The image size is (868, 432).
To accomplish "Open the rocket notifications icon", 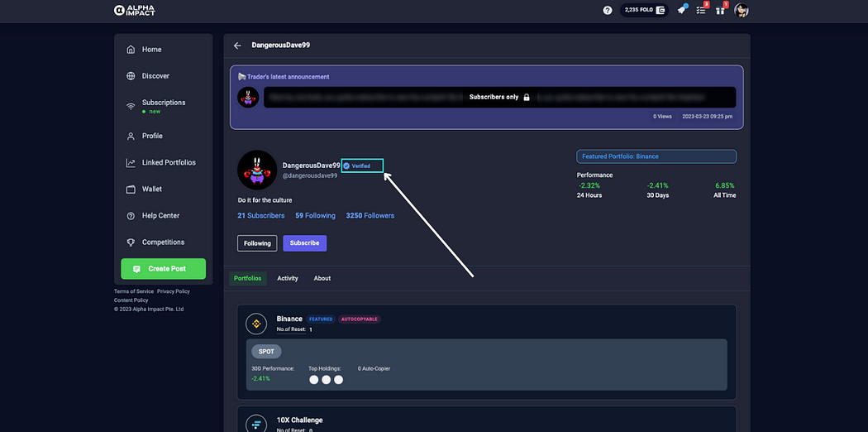I will [x=682, y=10].
